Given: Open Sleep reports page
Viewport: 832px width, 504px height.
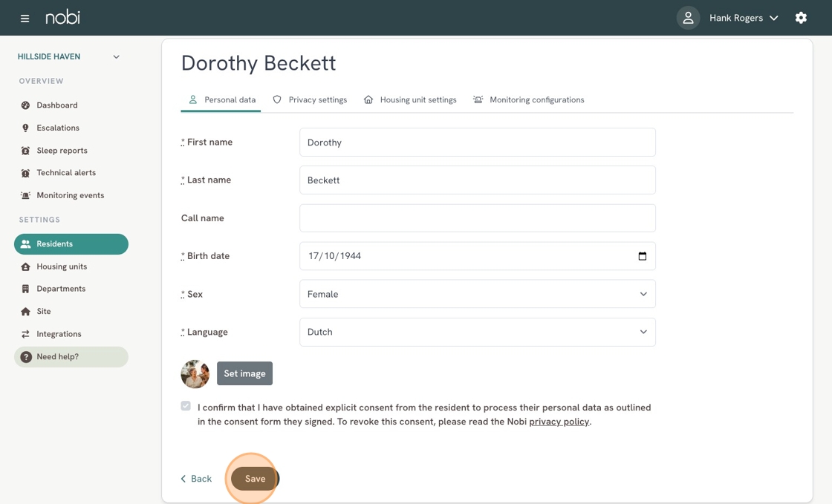Looking at the screenshot, I should [62, 151].
